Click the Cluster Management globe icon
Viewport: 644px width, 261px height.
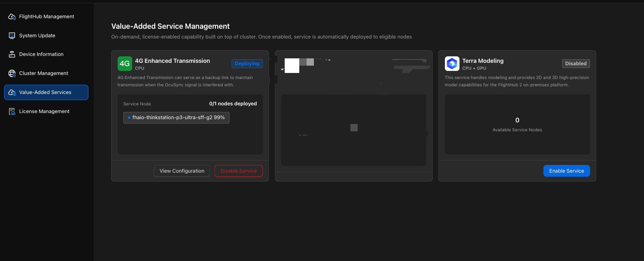pos(12,73)
